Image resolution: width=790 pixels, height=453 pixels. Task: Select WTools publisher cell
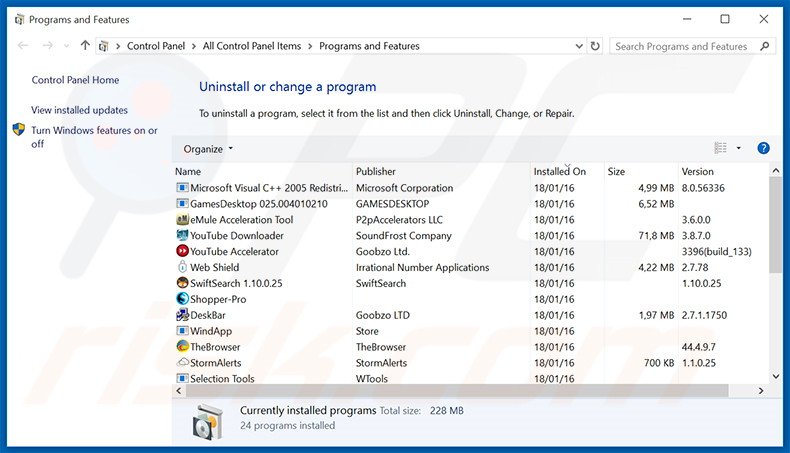click(372, 378)
